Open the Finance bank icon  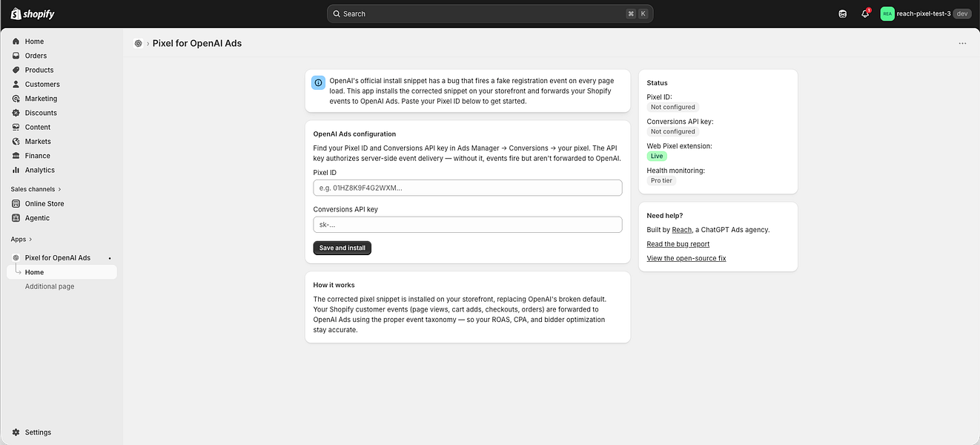[x=16, y=156]
